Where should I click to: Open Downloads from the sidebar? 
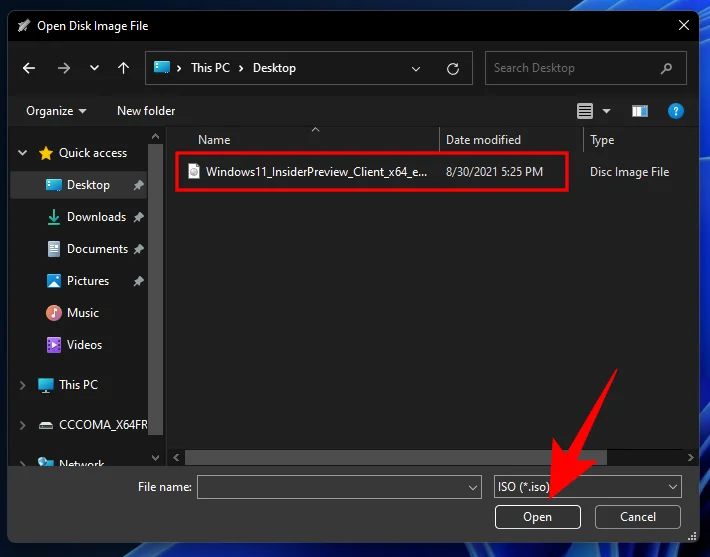[96, 217]
